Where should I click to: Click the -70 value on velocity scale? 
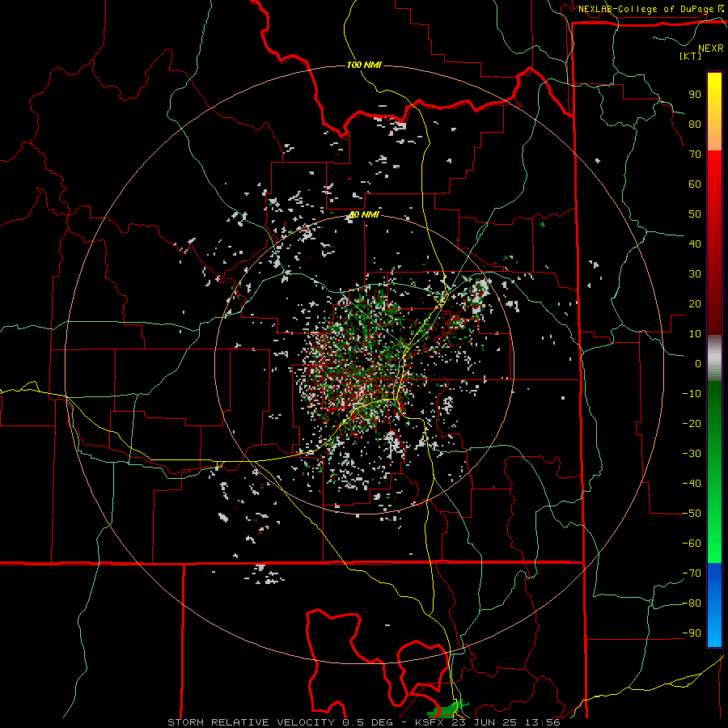click(x=692, y=574)
